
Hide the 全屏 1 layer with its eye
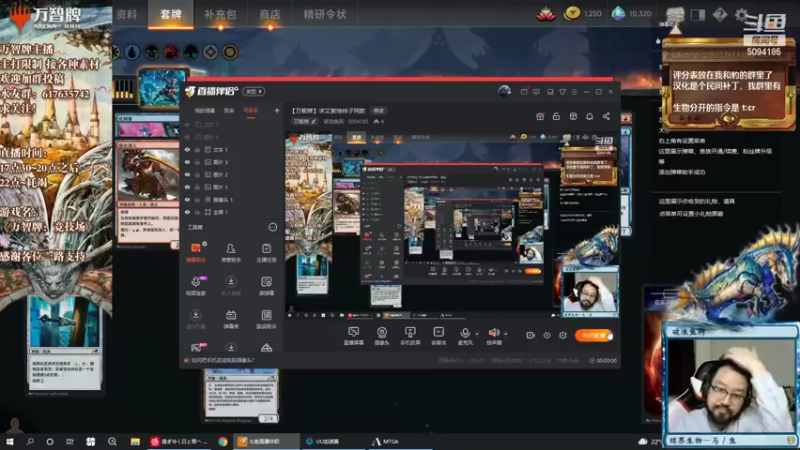pyautogui.click(x=187, y=212)
